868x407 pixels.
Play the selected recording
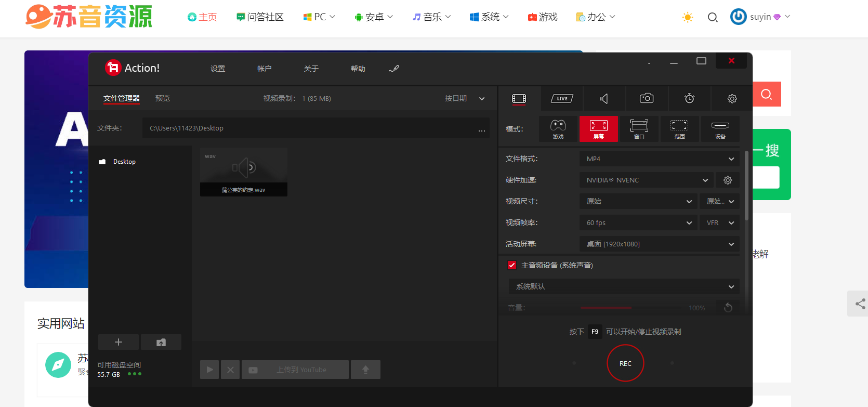[209, 370]
